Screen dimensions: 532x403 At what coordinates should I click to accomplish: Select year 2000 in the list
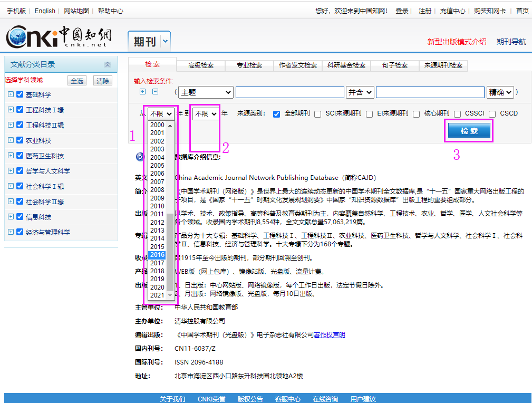[x=158, y=125]
